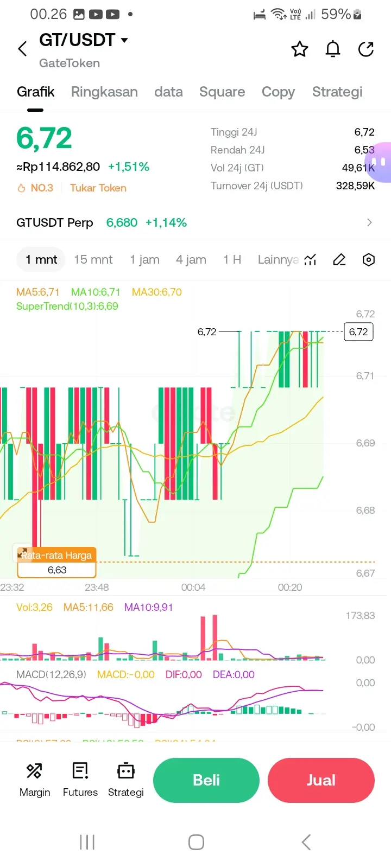This screenshot has height=868, width=391.
Task: Share chart using the share arrow icon
Action: [x=366, y=49]
